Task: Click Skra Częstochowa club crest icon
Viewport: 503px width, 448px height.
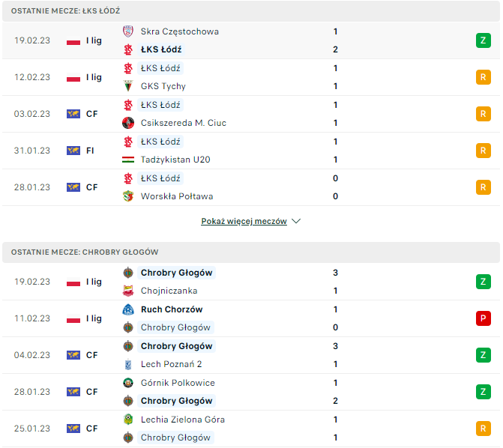Action: pos(127,31)
